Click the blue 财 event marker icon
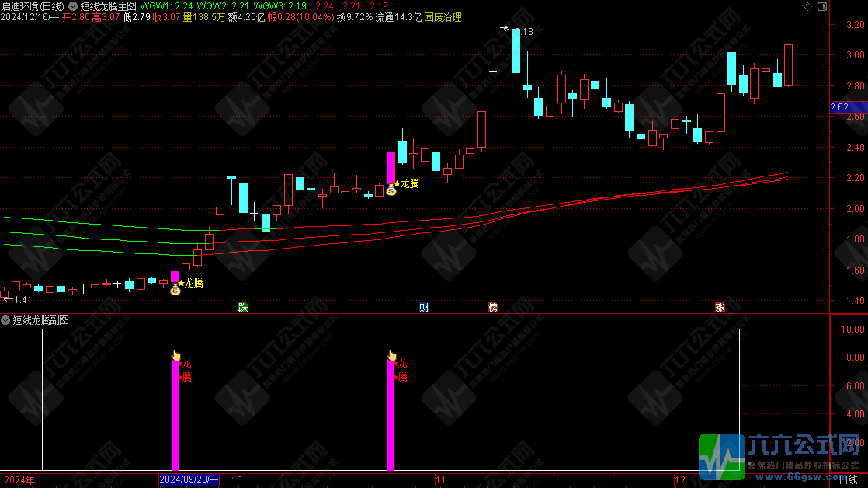Viewport: 868px width, 488px height. pyautogui.click(x=424, y=307)
